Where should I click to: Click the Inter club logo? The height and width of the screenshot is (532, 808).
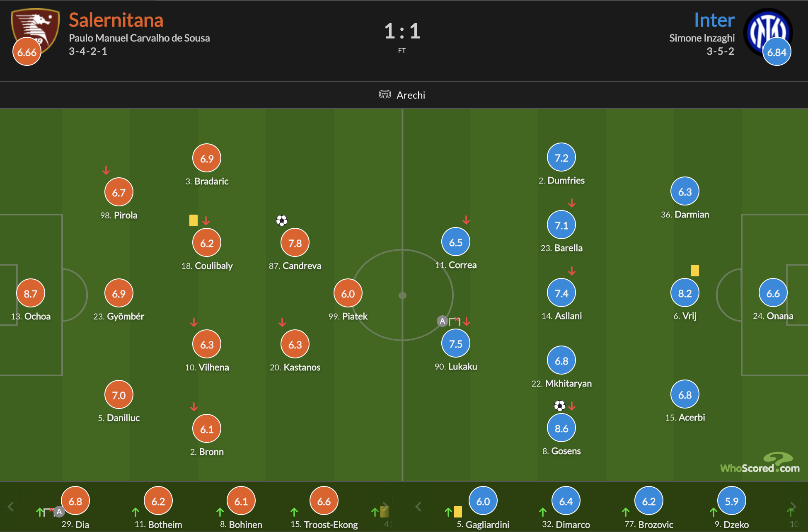point(768,31)
